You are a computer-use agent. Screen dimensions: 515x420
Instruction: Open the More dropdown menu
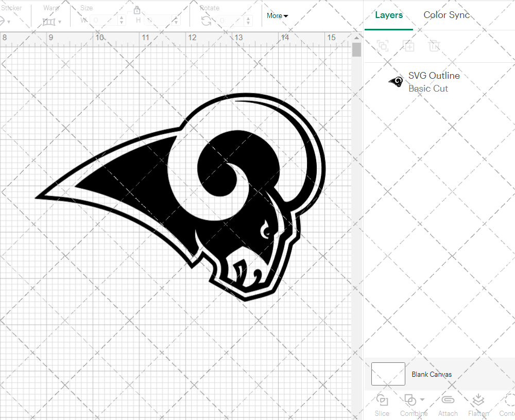click(277, 16)
